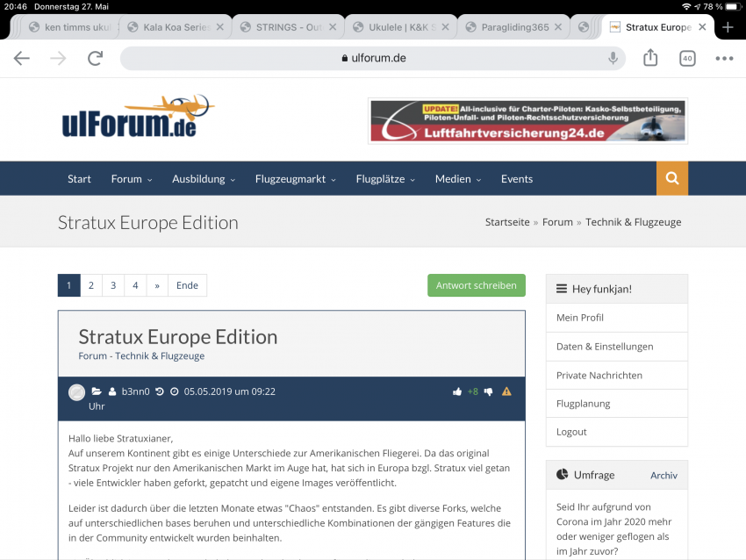Reload the ulforum.de page
This screenshot has height=560, width=746.
click(x=95, y=58)
